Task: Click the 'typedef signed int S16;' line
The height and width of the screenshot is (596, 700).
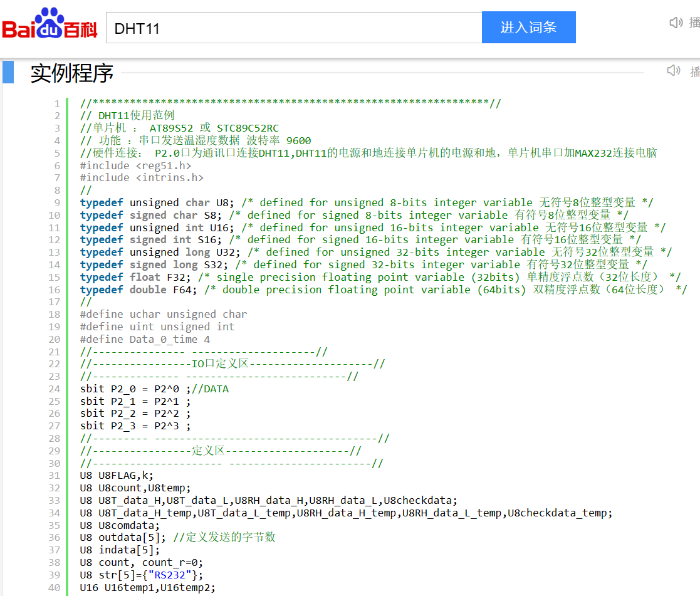Action: 361,240
